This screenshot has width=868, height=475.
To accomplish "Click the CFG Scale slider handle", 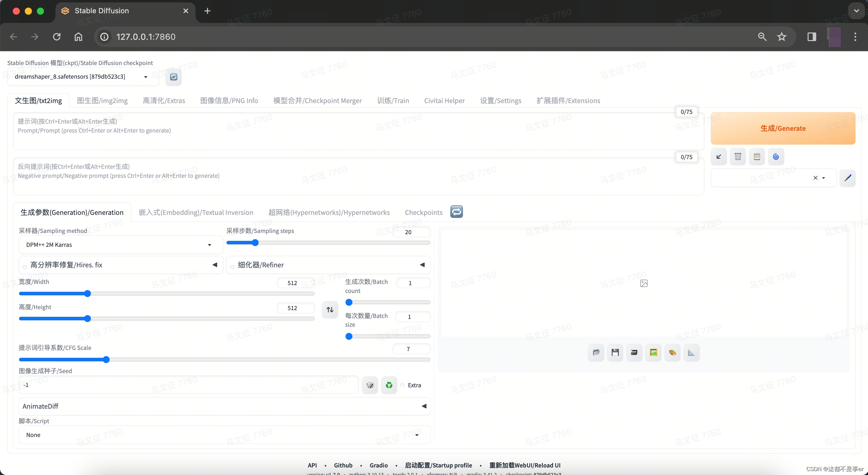I will coord(106,360).
